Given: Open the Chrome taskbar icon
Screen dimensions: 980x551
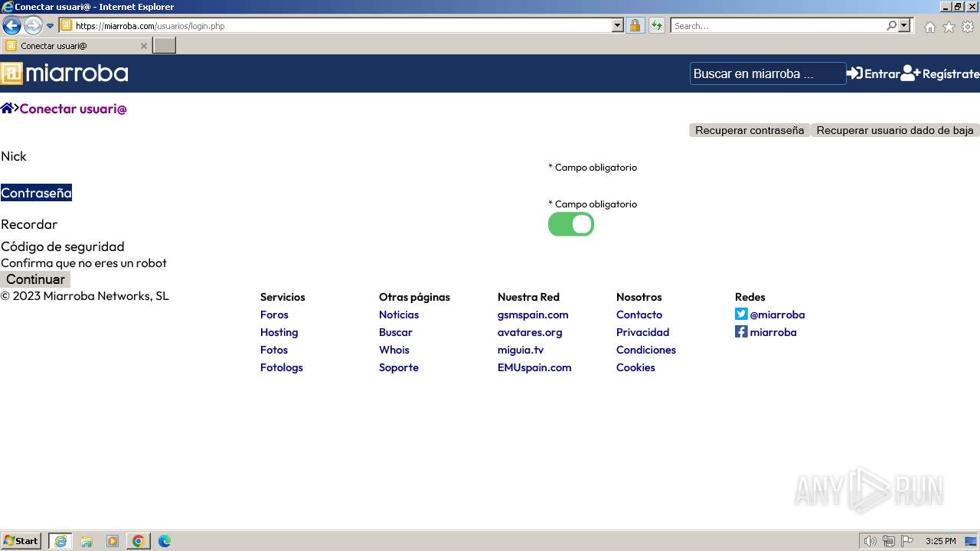Looking at the screenshot, I should [139, 541].
